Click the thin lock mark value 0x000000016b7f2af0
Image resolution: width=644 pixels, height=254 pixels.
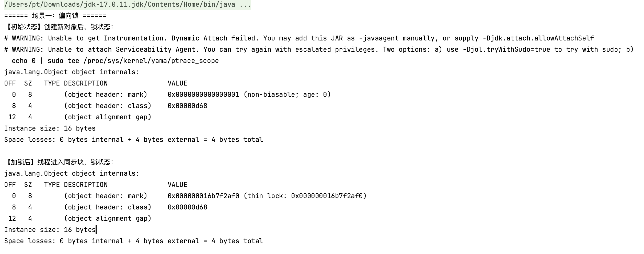[203, 196]
